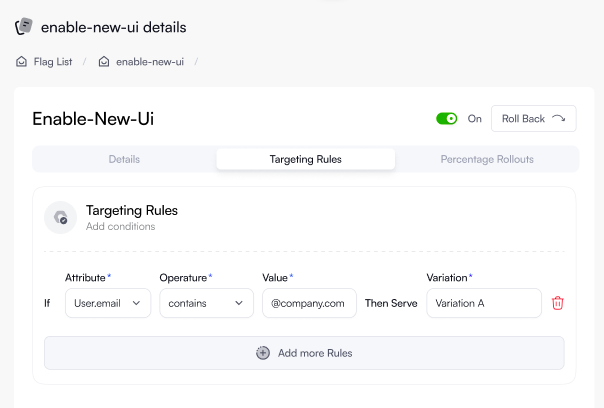604x408 pixels.
Task: Click the Variation A input field
Action: click(x=483, y=303)
